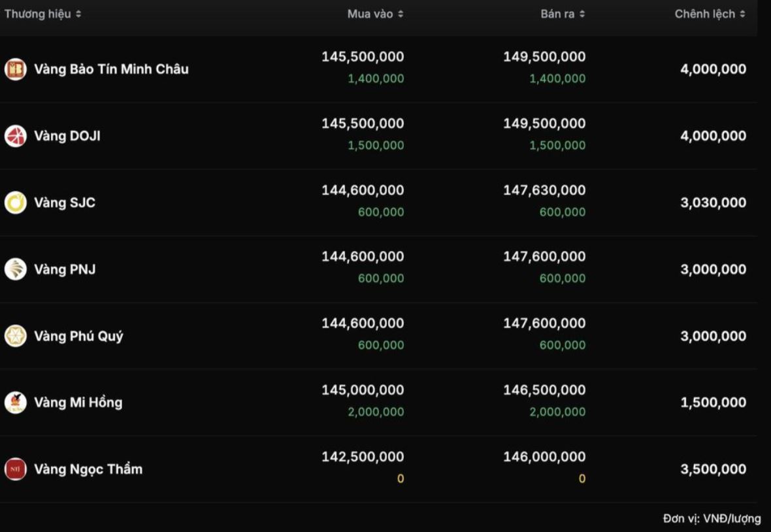The height and width of the screenshot is (532, 771).
Task: Open Vàng Bảo Tín Minh Châu link
Action: (111, 69)
